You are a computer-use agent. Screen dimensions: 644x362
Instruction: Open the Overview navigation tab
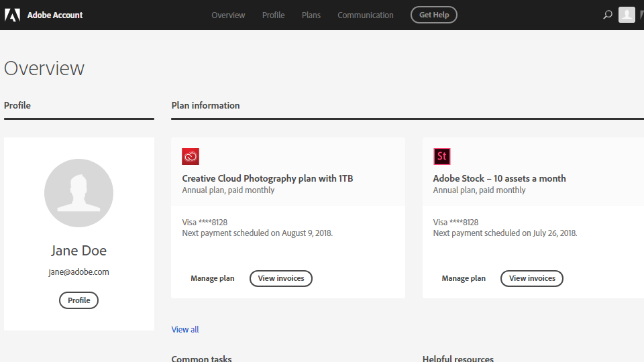(x=228, y=15)
